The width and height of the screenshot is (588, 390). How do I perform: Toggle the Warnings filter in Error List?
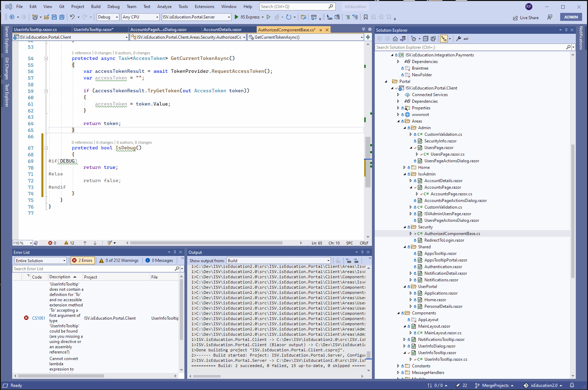click(x=119, y=260)
